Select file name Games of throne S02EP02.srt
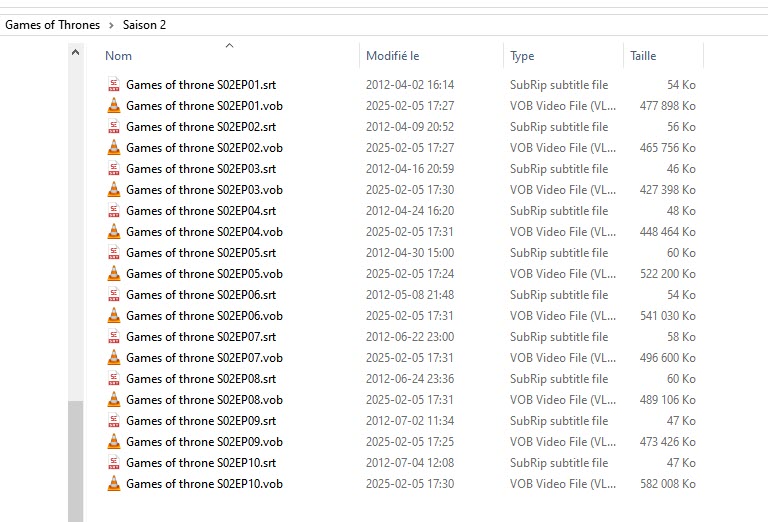The width and height of the screenshot is (768, 522). click(x=201, y=127)
